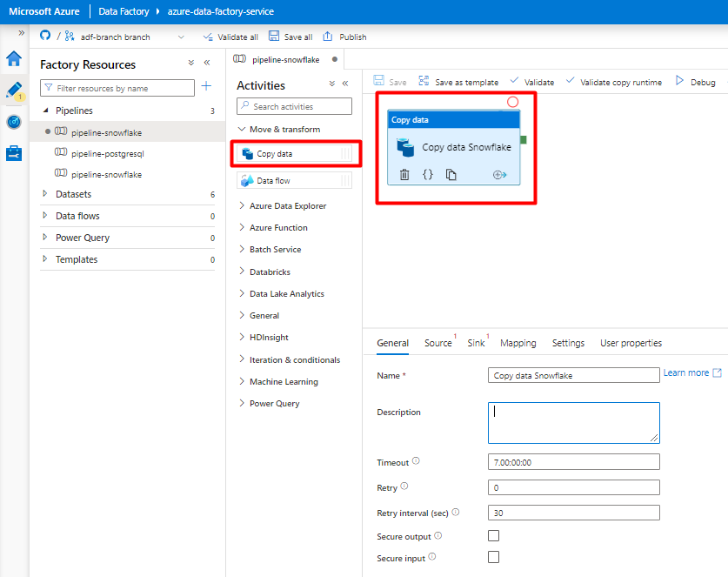The height and width of the screenshot is (577, 728).
Task: Switch to the Sink tab
Action: pyautogui.click(x=476, y=343)
